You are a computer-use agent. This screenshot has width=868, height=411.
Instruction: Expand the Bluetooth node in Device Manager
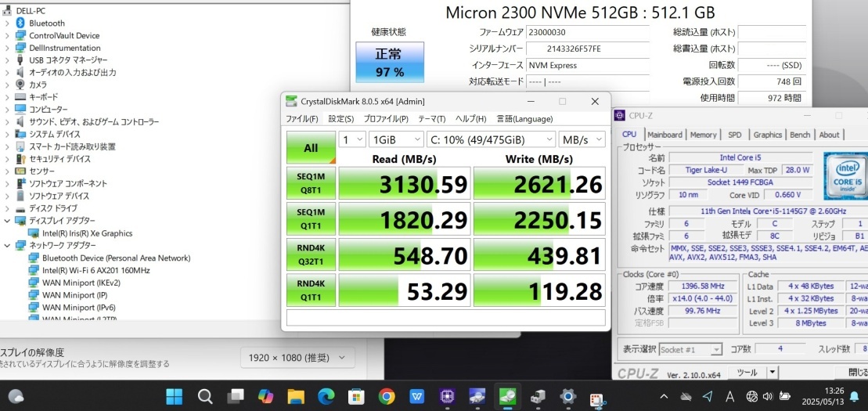6,23
